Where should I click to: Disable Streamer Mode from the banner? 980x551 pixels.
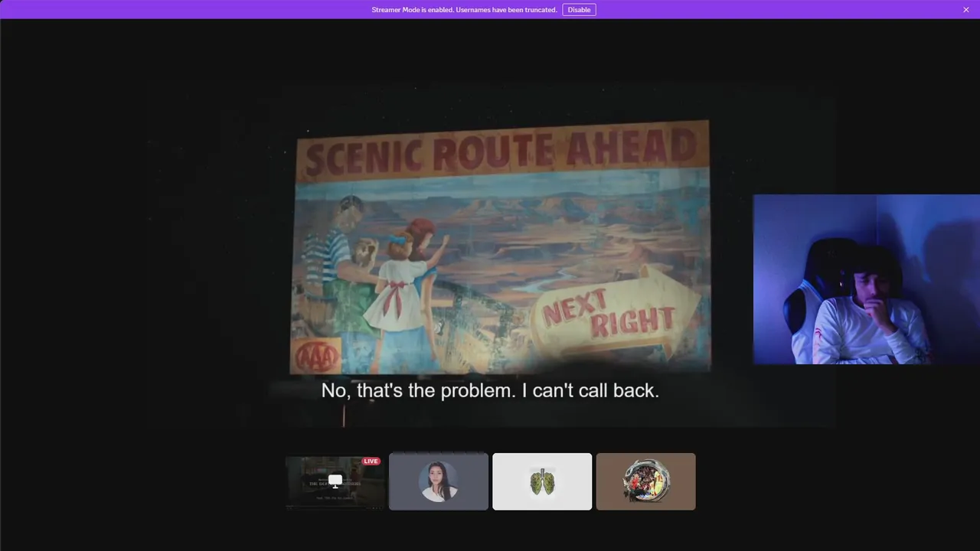tap(579, 10)
